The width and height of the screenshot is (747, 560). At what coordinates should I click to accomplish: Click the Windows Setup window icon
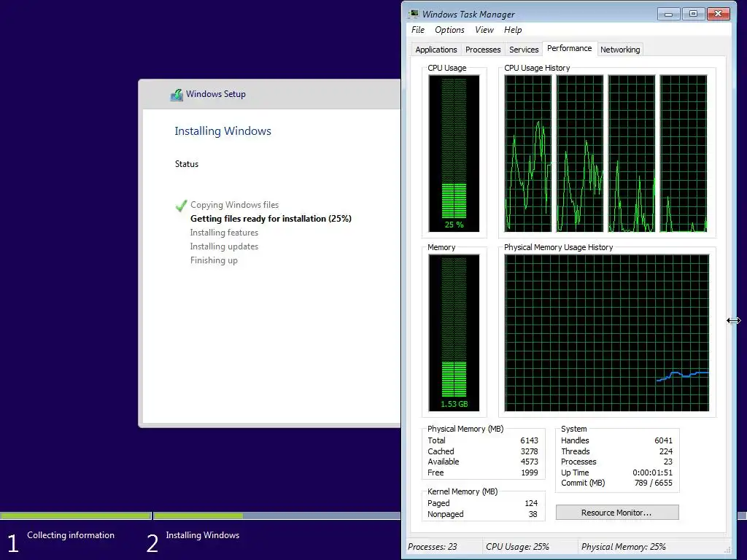pyautogui.click(x=177, y=94)
